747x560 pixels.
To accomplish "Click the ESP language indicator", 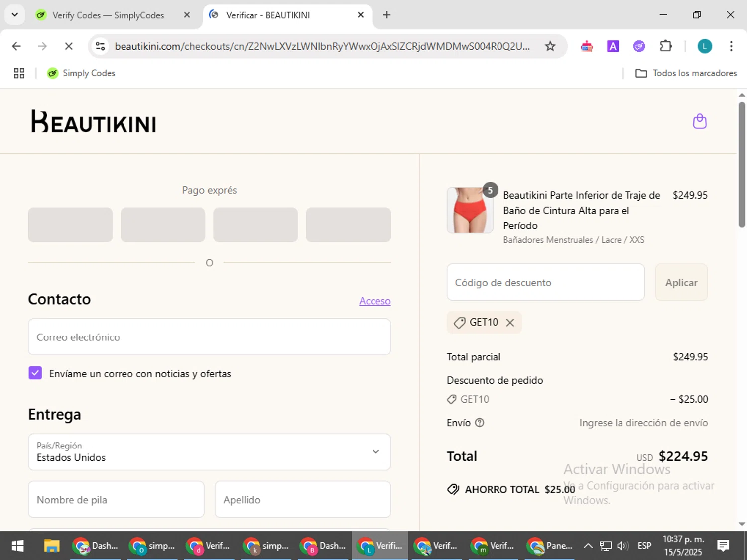I will click(644, 546).
